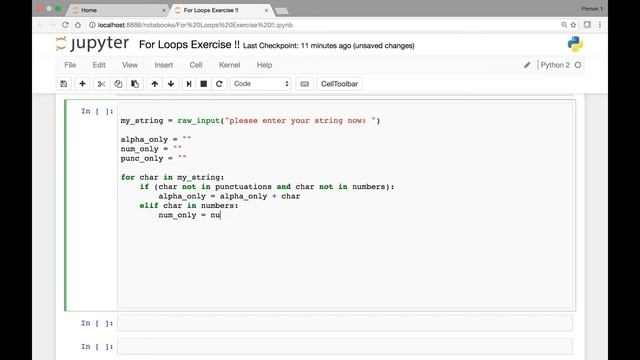This screenshot has height=360, width=640.
Task: Click the pencil edit mode indicator
Action: pyautogui.click(x=527, y=65)
